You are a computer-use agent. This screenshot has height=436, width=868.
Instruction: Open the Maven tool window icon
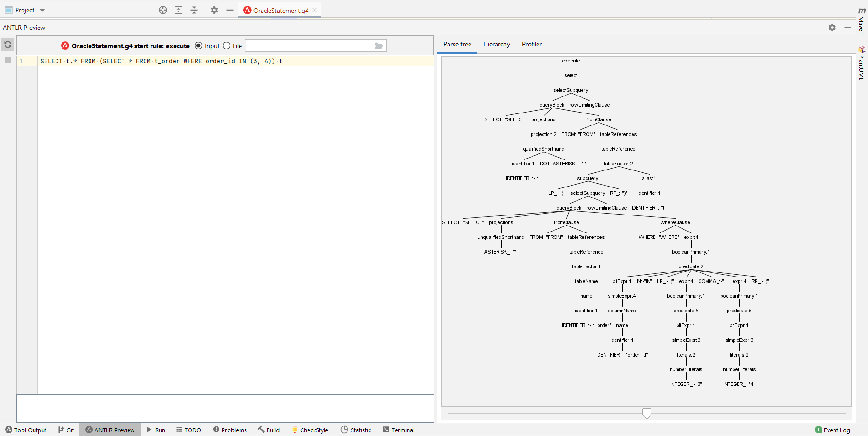coord(861,18)
